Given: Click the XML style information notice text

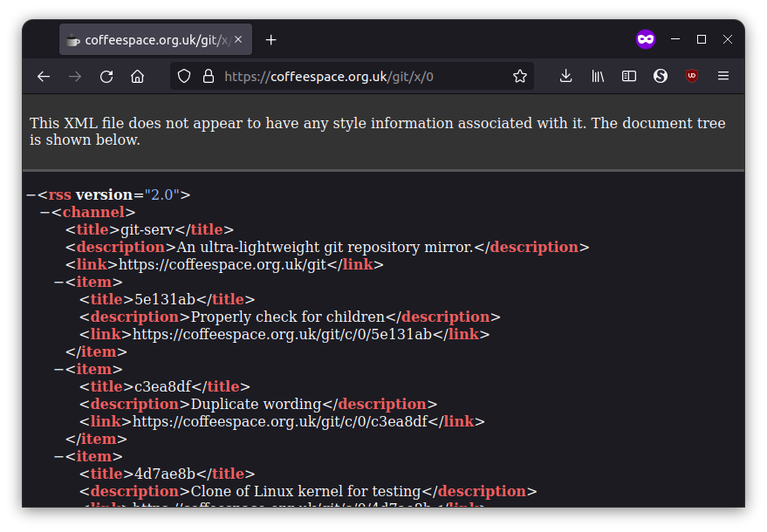Looking at the screenshot, I should point(377,131).
